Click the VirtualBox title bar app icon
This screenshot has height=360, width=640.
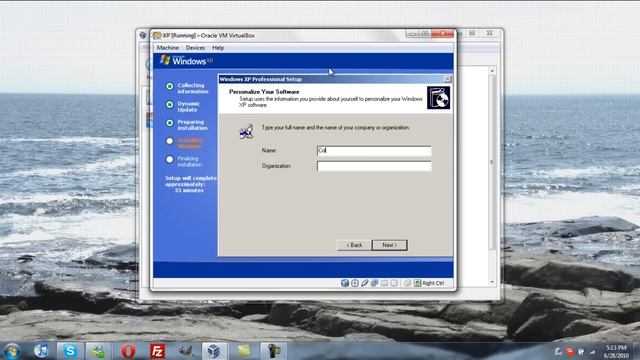(157, 36)
